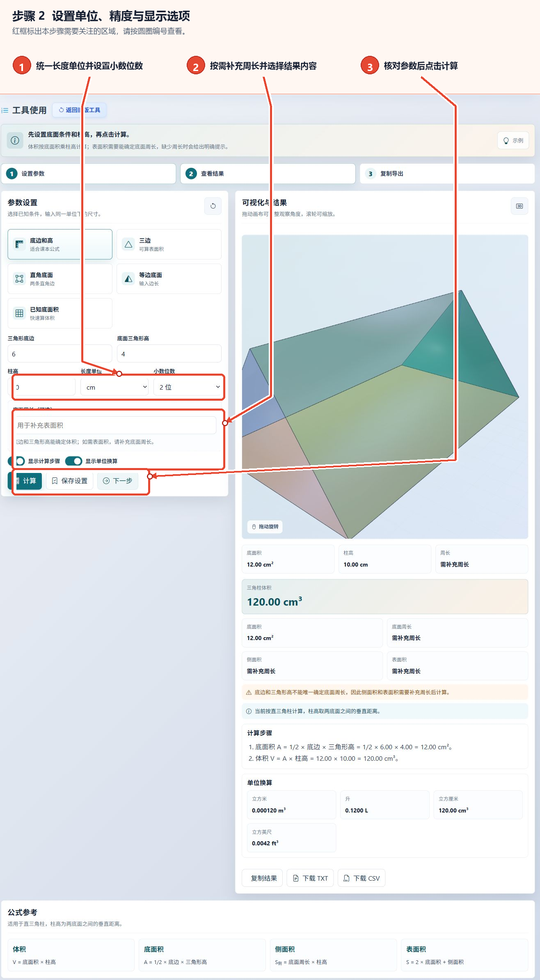540x980 pixels.
Task: Select the 底边和高 mode card
Action: [60, 244]
